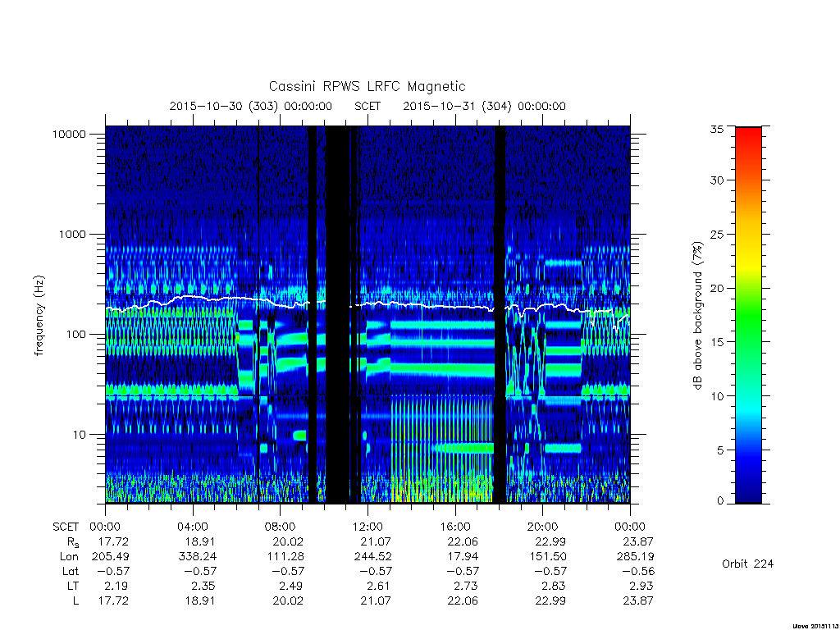Click the 'dB above background (7%)' label

click(697, 316)
